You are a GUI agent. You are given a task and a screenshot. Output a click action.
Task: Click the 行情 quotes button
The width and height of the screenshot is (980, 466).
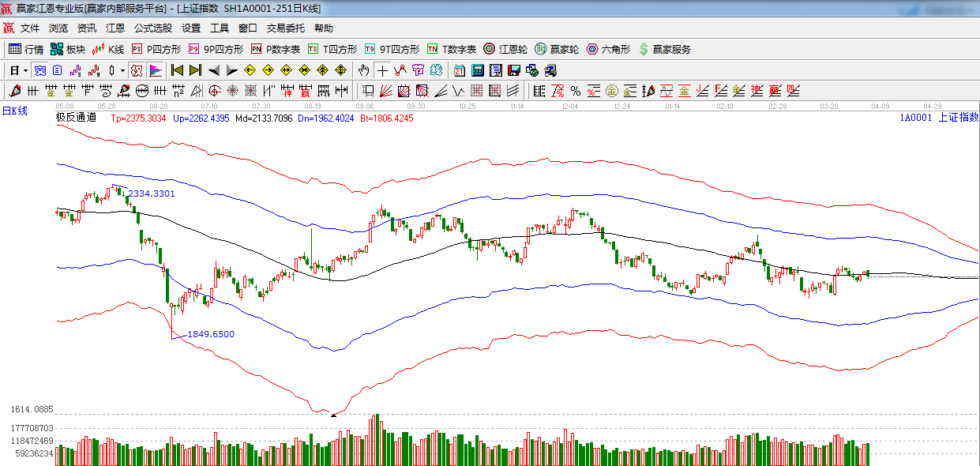(26, 49)
